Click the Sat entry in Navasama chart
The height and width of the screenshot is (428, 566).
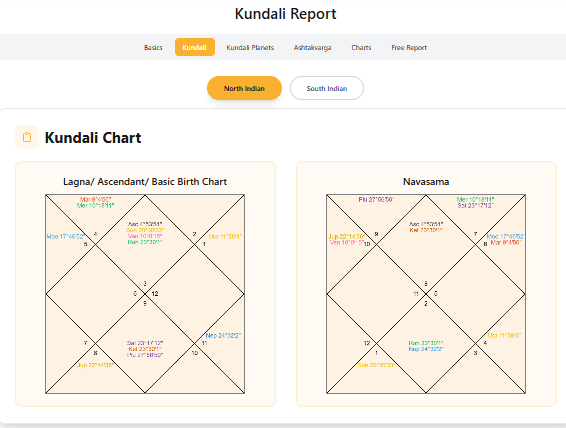coord(475,205)
